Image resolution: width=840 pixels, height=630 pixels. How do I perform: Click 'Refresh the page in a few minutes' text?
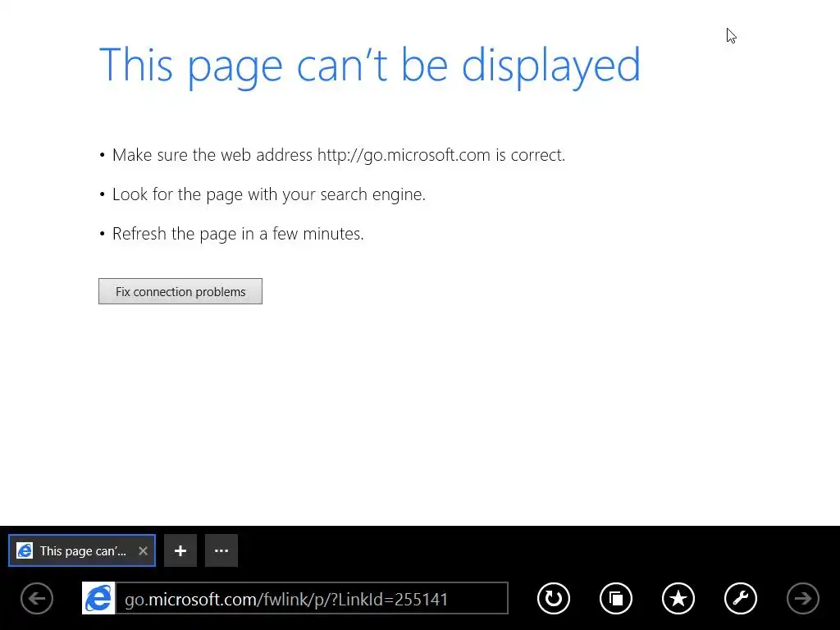pos(238,234)
